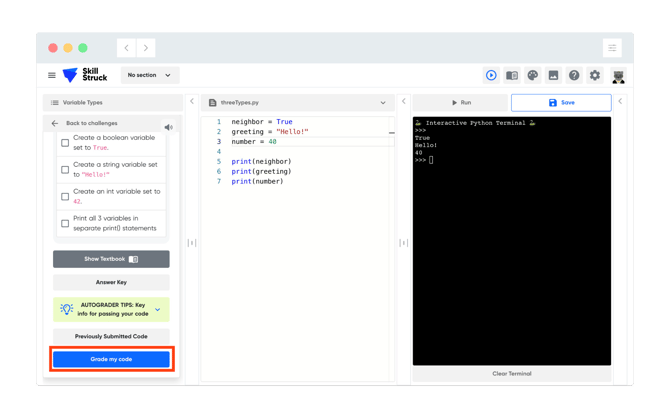Image resolution: width=670 pixels, height=418 pixels.
Task: Run the code with the Run button
Action: click(x=461, y=103)
